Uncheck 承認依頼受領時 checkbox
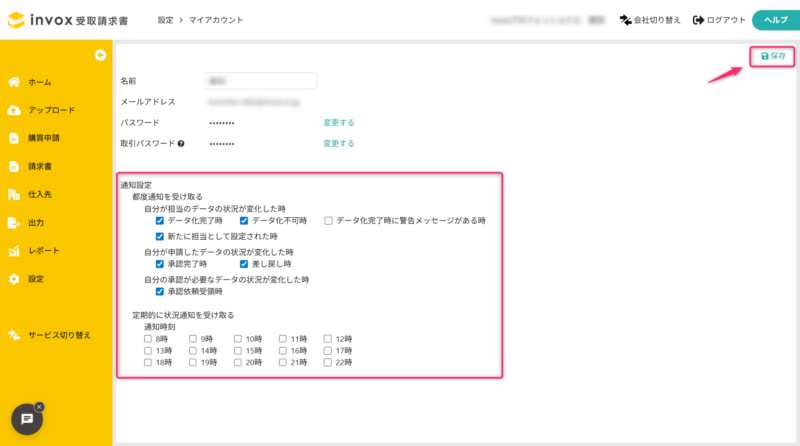This screenshot has width=800, height=446. click(160, 291)
